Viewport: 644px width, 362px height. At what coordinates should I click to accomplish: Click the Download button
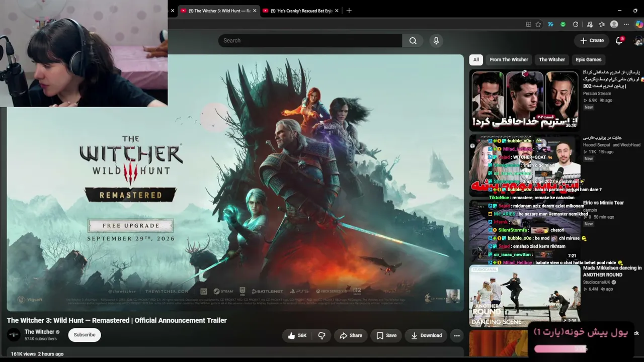[x=426, y=335]
